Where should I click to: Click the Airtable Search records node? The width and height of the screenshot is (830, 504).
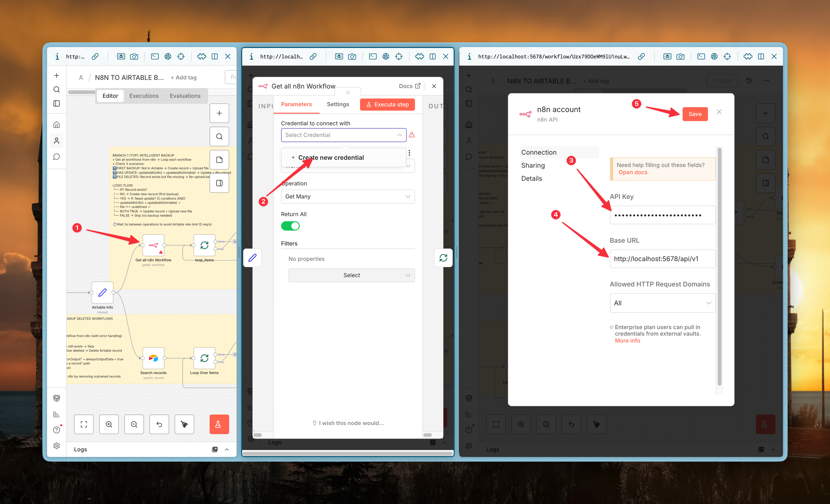pyautogui.click(x=153, y=358)
